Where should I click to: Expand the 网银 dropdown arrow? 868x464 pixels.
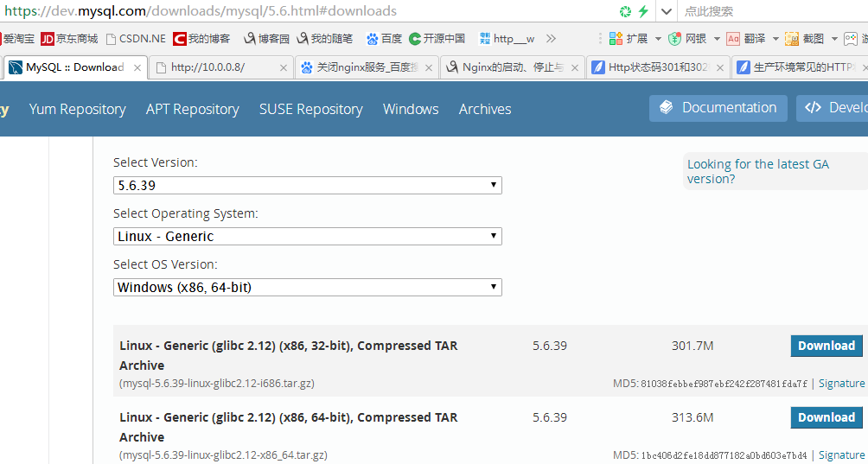click(x=717, y=39)
